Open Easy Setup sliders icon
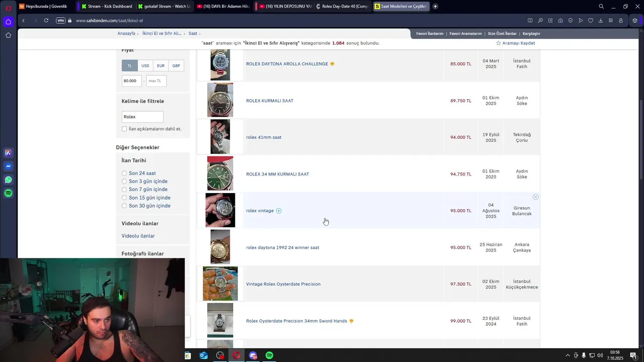Image resolution: width=644 pixels, height=362 pixels. (x=610, y=21)
